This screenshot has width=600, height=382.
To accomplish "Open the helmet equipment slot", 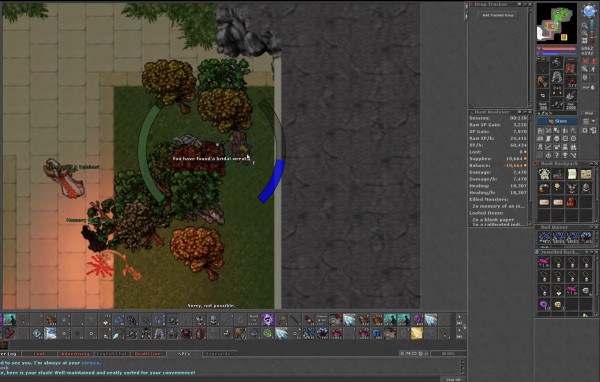I will [557, 62].
